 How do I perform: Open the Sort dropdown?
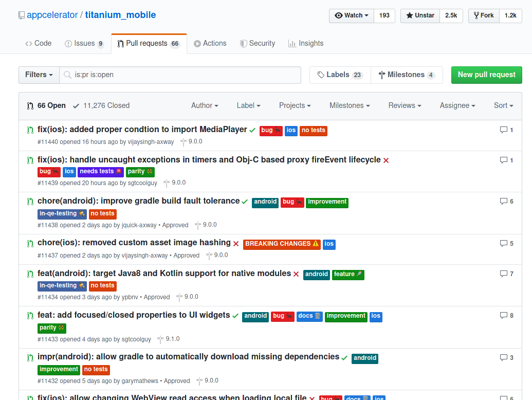click(504, 105)
